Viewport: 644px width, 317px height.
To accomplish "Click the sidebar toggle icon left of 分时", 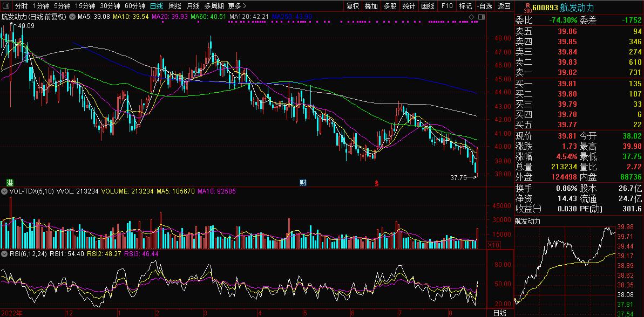I will coord(5,6).
